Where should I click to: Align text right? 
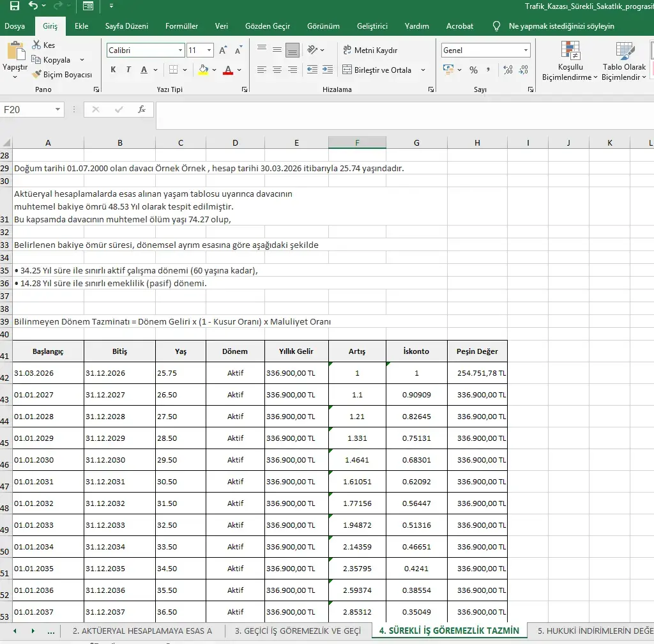click(x=293, y=70)
